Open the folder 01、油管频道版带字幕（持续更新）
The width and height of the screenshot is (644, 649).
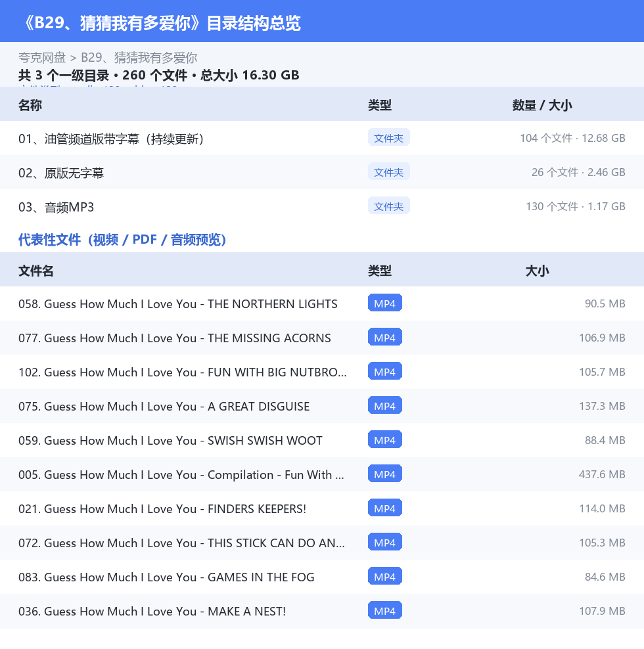[x=111, y=139]
